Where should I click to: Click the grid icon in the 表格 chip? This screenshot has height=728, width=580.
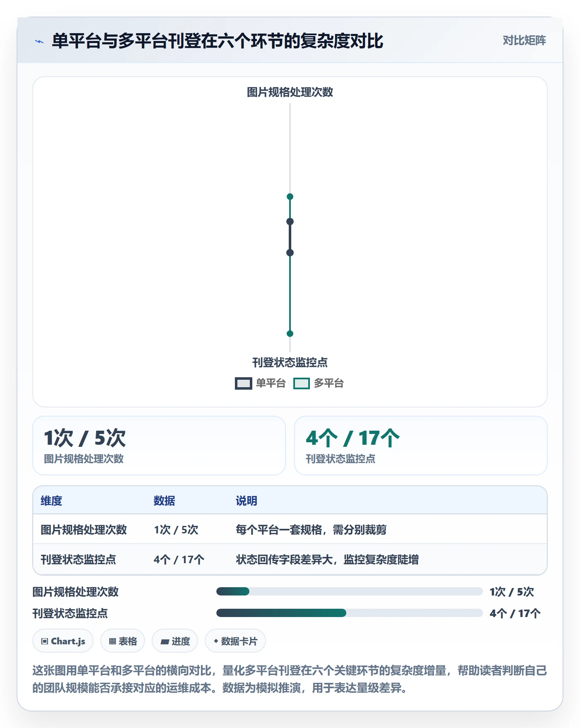[112, 641]
